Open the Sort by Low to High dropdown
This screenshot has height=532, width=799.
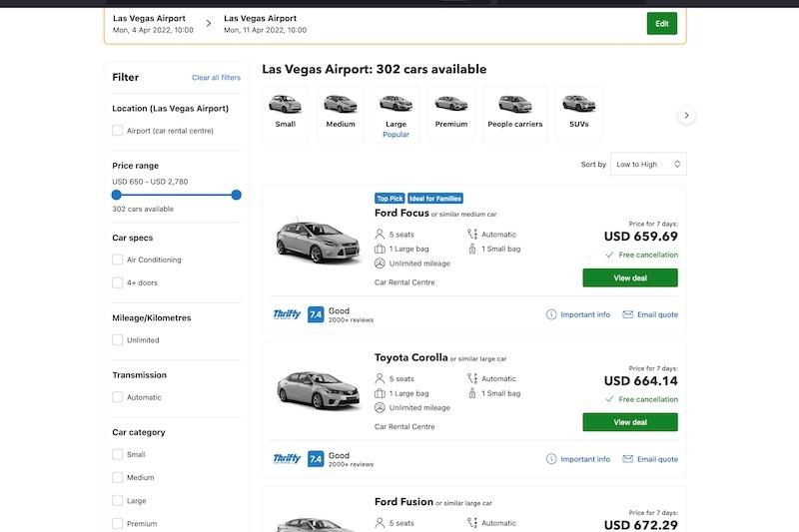(x=648, y=164)
